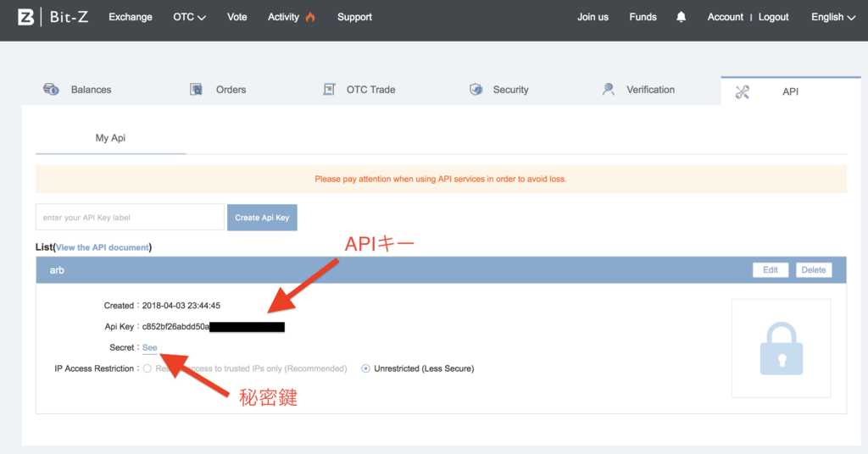Switch to the Balances tab
This screenshot has width=868, height=454.
click(91, 90)
